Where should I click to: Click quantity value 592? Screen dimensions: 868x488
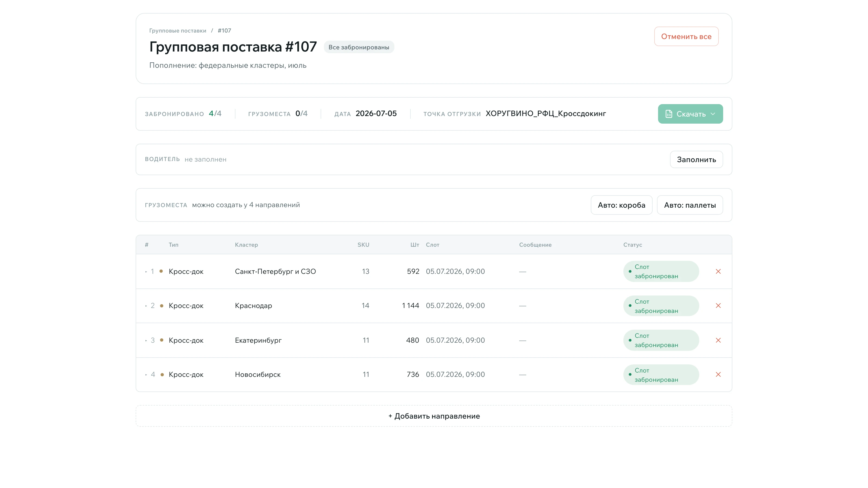413,271
